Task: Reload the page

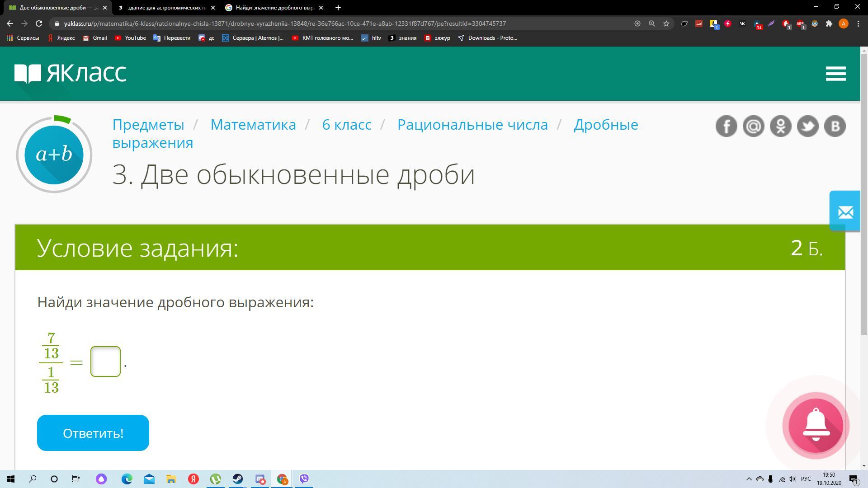Action: click(x=39, y=23)
